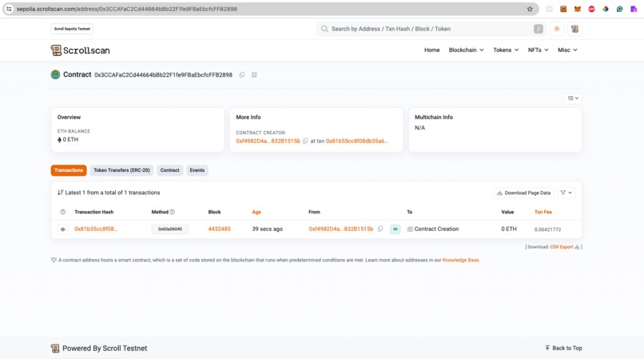Click the IN direction badge
644x359 pixels.
tap(395, 229)
